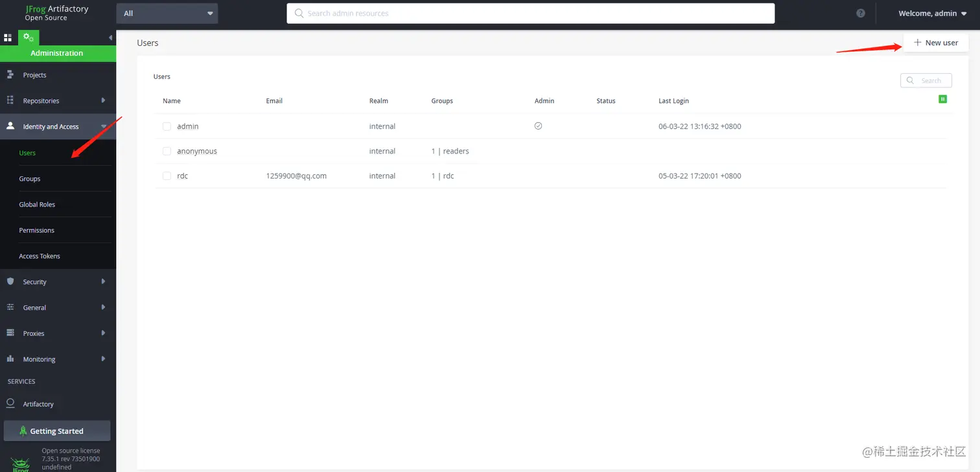The width and height of the screenshot is (980, 472).
Task: Open the Access Tokens menu item
Action: [40, 256]
